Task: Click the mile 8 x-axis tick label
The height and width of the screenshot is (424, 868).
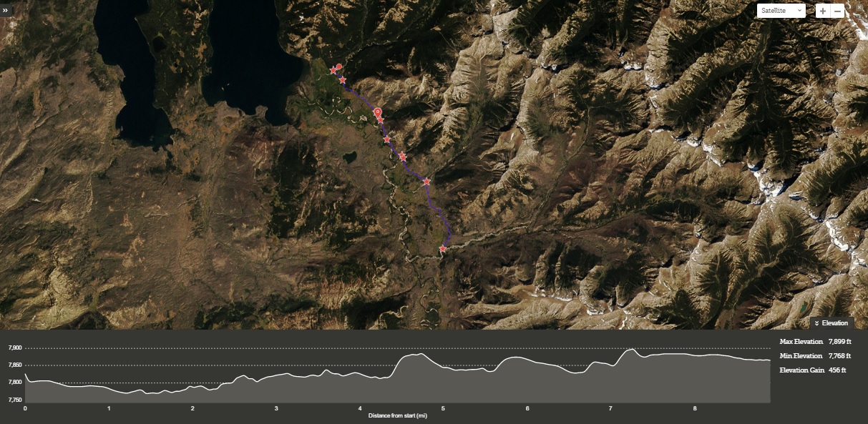Action: click(694, 408)
